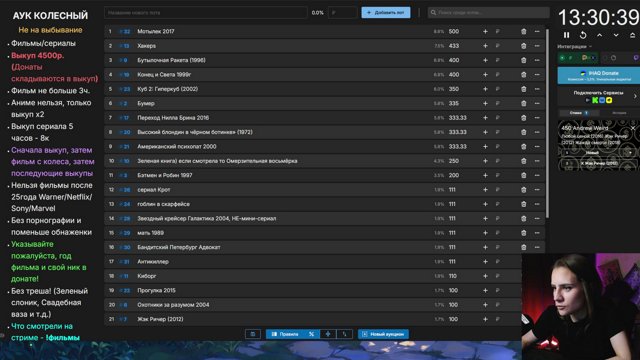Remove Бутылочная Ракета (1996) lot
Screen dimensions: 640x360
pos(524,60)
